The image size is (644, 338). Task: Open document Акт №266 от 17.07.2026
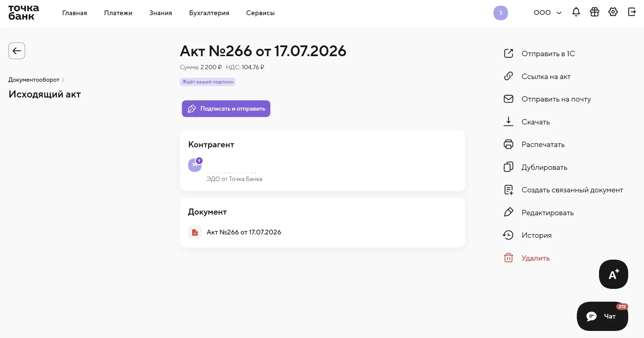[x=244, y=232]
